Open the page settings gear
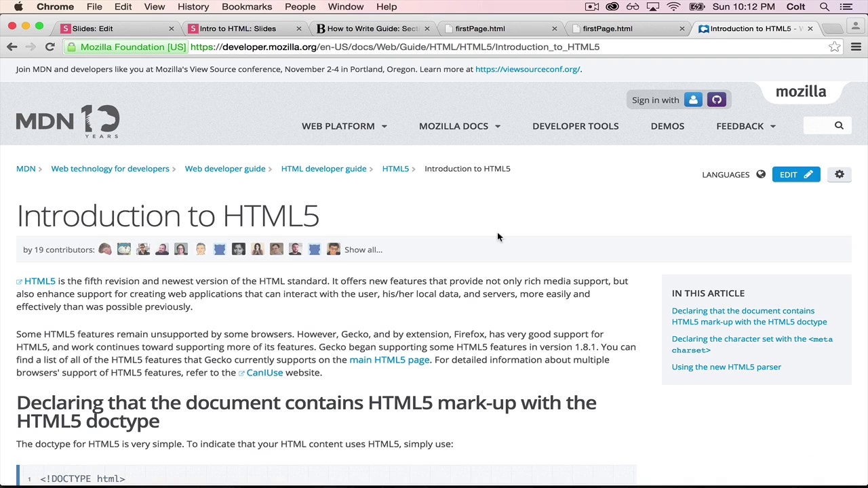Viewport: 868px width, 488px height. (x=840, y=174)
